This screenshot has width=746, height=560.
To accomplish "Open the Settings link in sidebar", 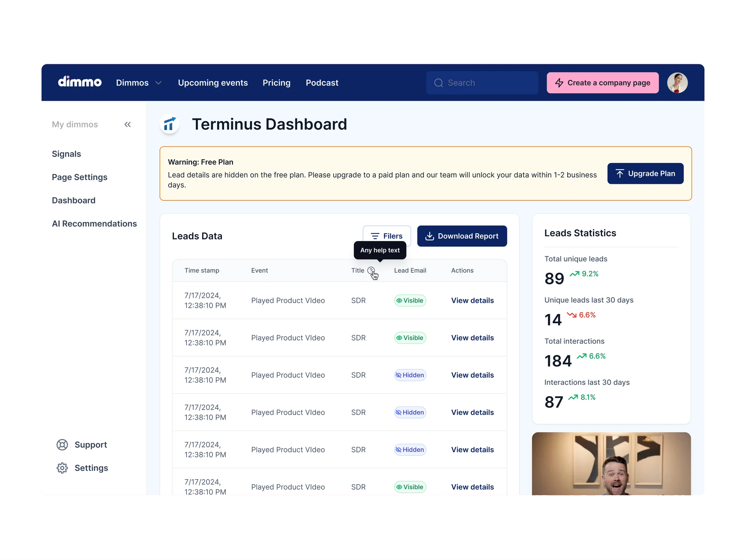I will 91,468.
